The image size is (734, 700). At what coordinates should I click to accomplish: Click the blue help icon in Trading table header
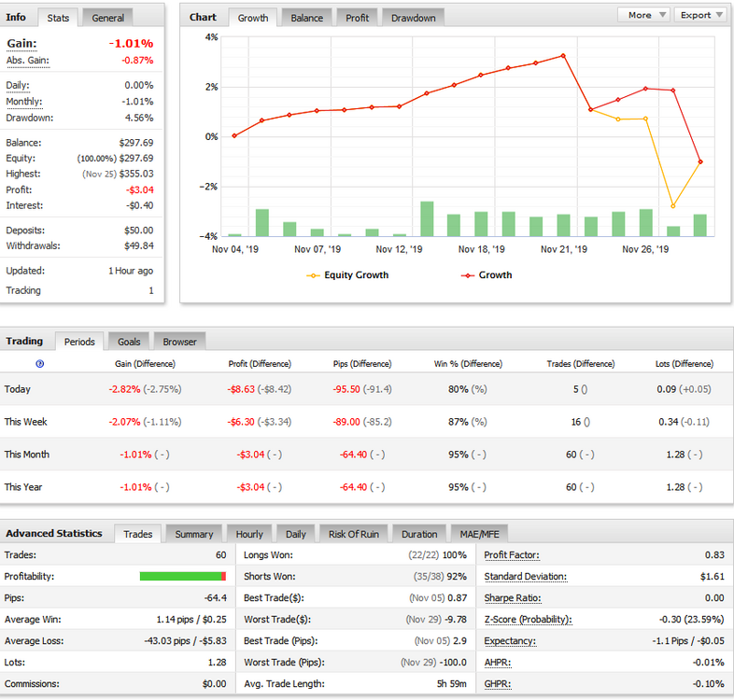click(40, 364)
